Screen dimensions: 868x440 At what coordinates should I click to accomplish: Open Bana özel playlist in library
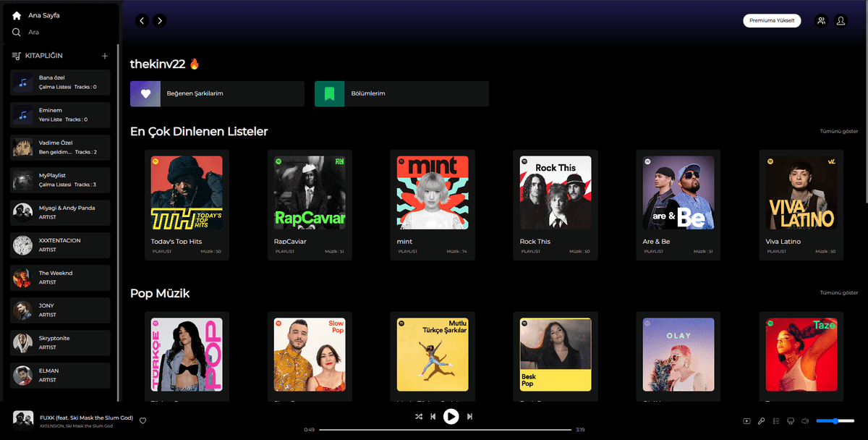(x=61, y=82)
